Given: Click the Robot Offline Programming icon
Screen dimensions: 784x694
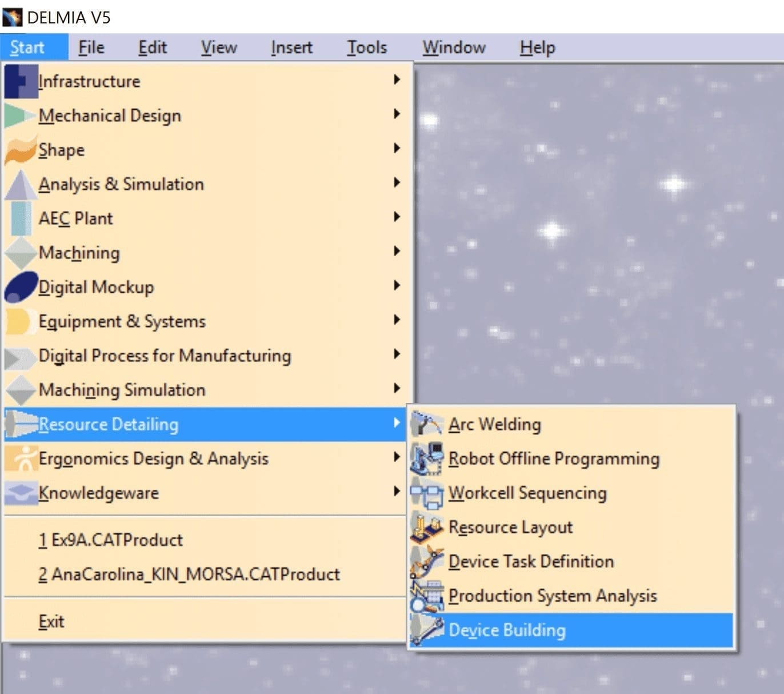Looking at the screenshot, I should 426,458.
